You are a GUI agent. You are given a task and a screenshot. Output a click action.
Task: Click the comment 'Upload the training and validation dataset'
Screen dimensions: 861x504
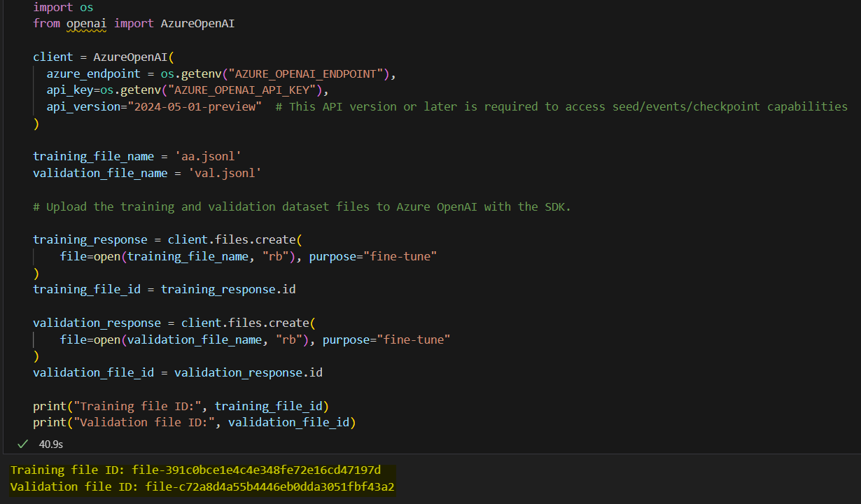tap(302, 206)
